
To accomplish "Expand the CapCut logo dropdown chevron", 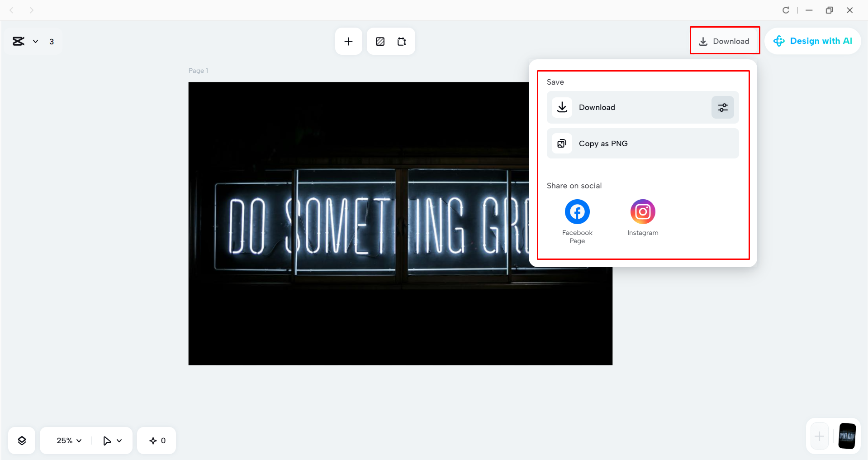I will (36, 41).
